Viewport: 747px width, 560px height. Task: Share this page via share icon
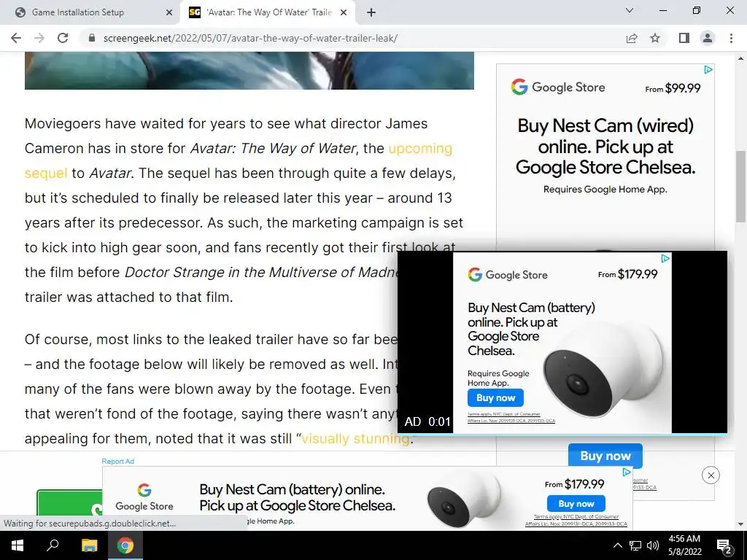(x=632, y=38)
